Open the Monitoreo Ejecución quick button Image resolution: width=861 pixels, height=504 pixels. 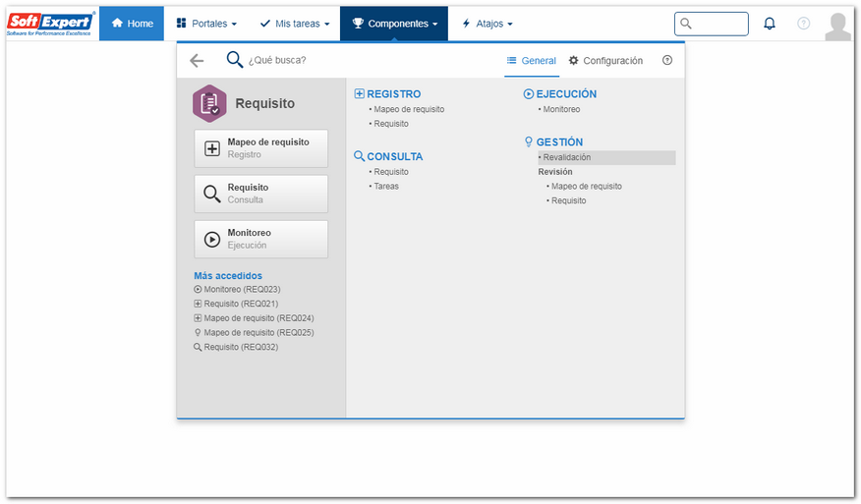point(260,239)
